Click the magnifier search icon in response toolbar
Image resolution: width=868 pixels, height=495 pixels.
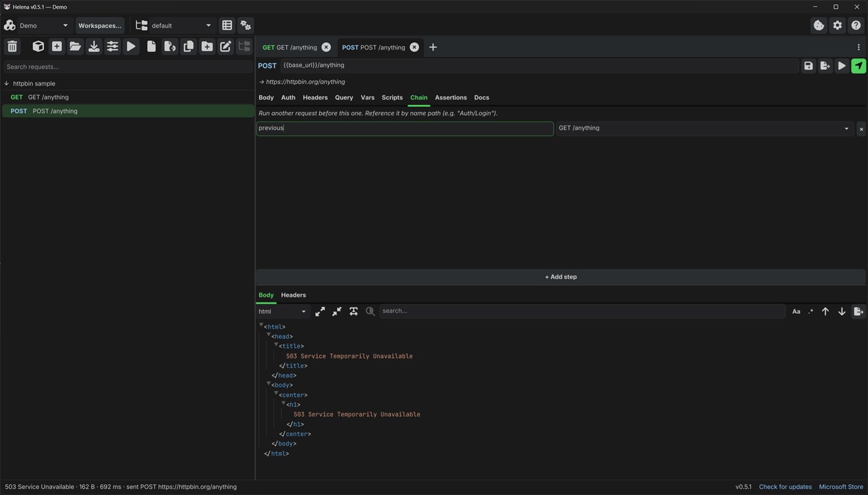[370, 311]
